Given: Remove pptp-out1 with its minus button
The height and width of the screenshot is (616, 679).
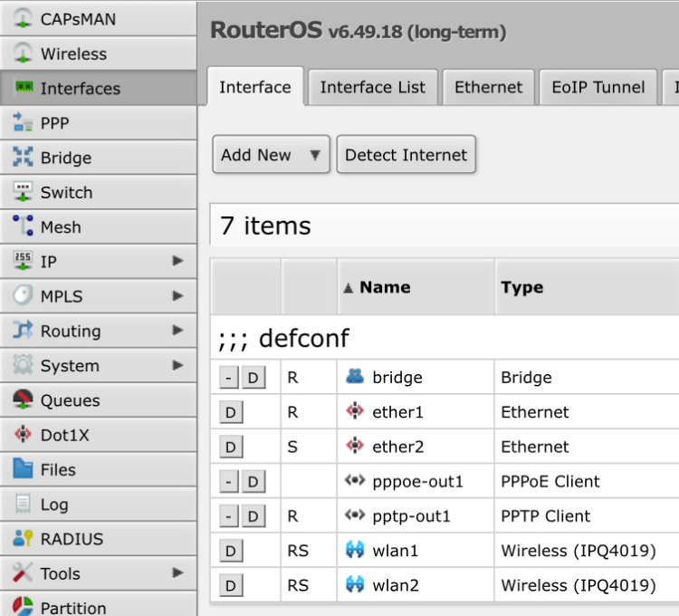Looking at the screenshot, I should click(229, 516).
